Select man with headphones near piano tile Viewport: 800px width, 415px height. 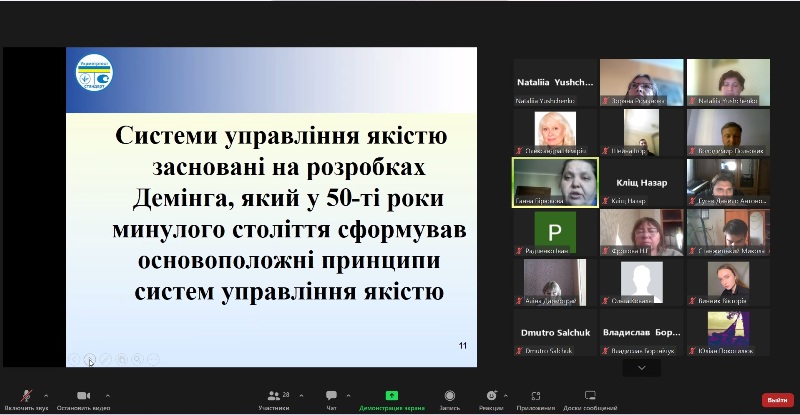(x=729, y=182)
